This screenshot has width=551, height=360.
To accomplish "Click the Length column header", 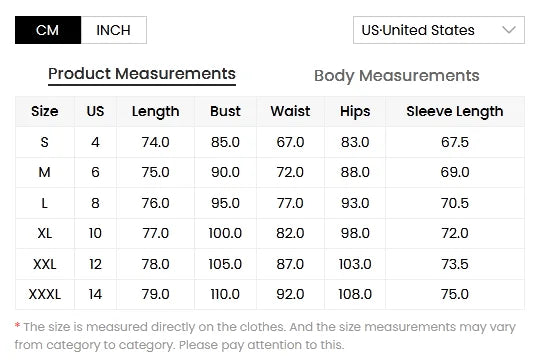I will point(155,111).
